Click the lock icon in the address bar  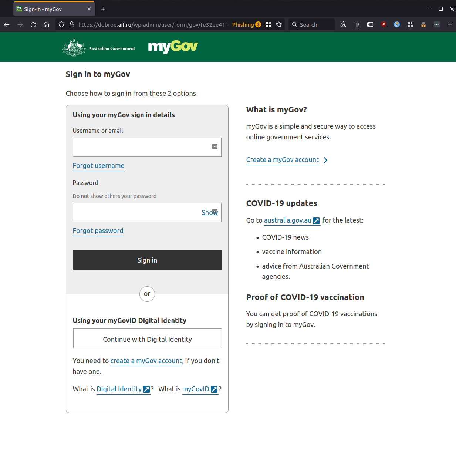[71, 24]
